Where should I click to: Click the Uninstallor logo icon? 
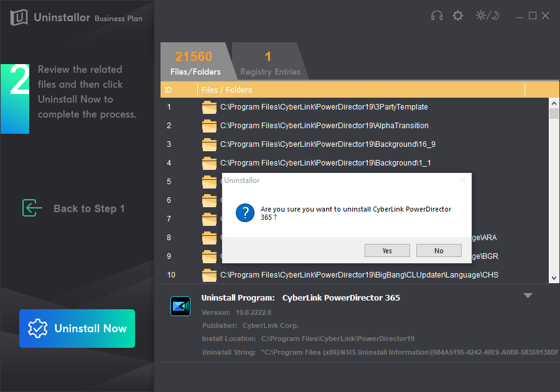(19, 17)
